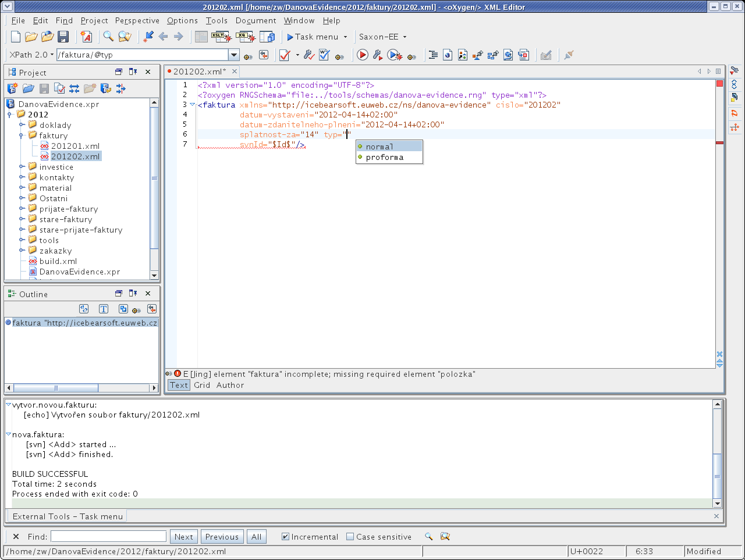Click the Outline horizontal scrollbar thumb
Viewport: 745px width, 560px height.
pos(56,388)
